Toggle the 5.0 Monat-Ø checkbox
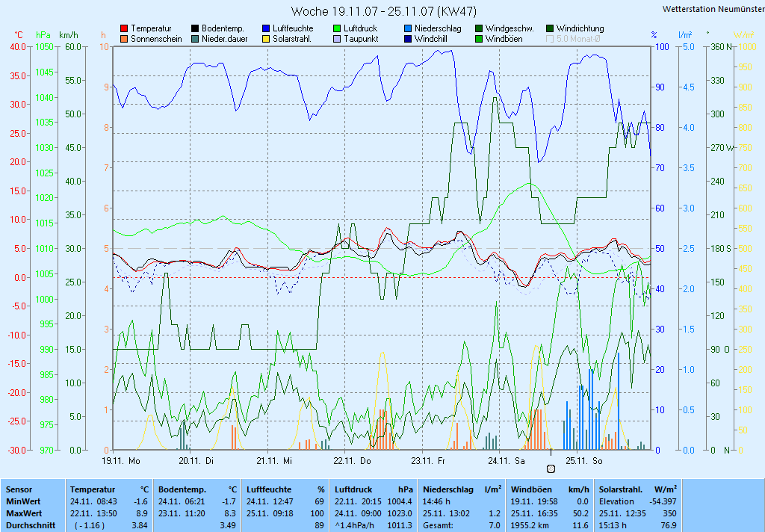This screenshot has height=532, width=765. [x=550, y=39]
